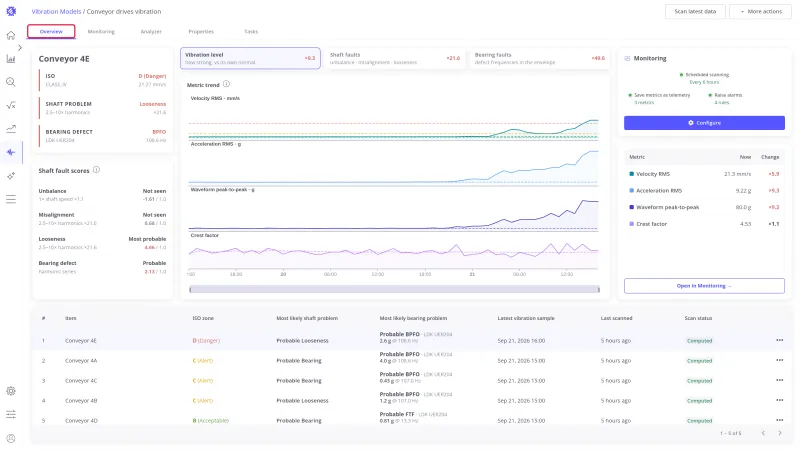This screenshot has width=800, height=450.
Task: Open the trend line sidebar icon
Action: pos(11,129)
